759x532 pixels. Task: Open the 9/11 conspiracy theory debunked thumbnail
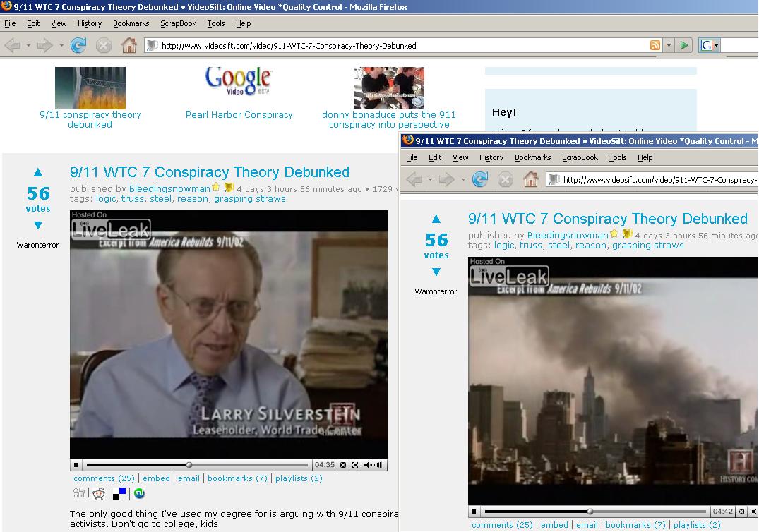point(90,88)
